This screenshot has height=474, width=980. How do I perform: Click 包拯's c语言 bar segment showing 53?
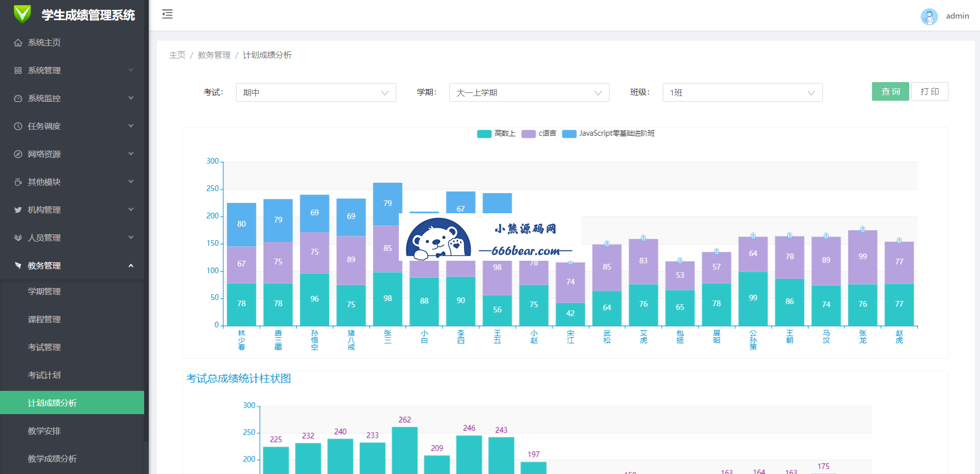coord(680,276)
